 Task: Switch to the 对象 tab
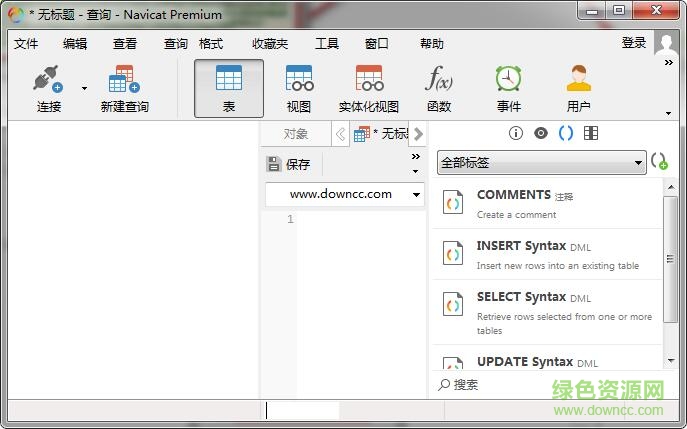point(296,134)
